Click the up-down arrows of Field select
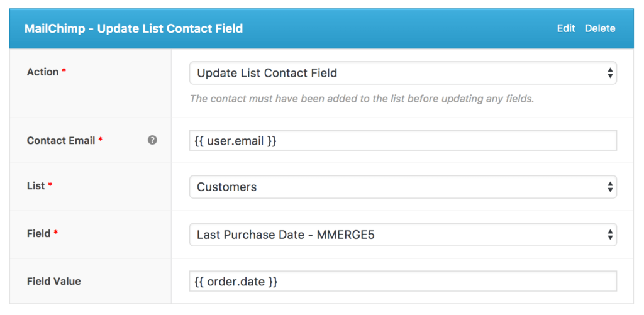The image size is (644, 315). [609, 235]
